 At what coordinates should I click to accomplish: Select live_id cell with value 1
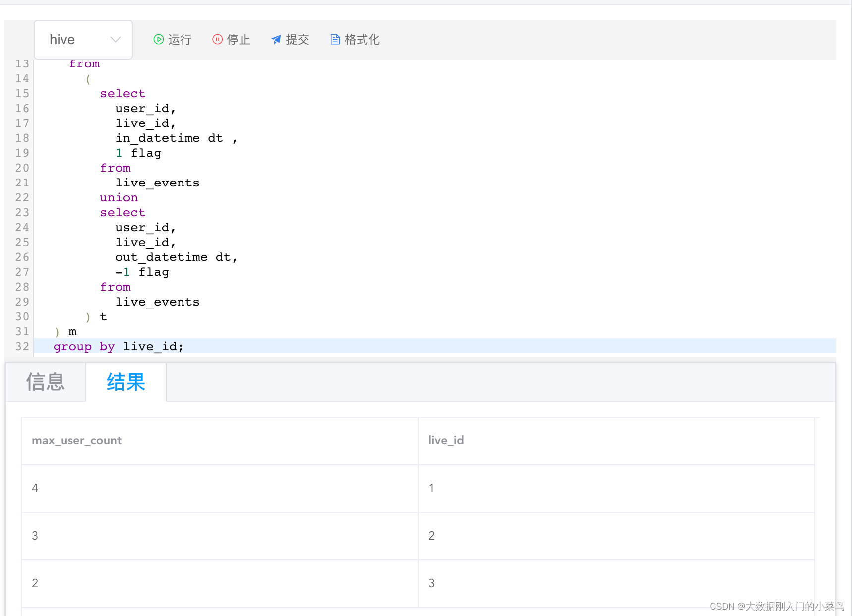point(616,488)
